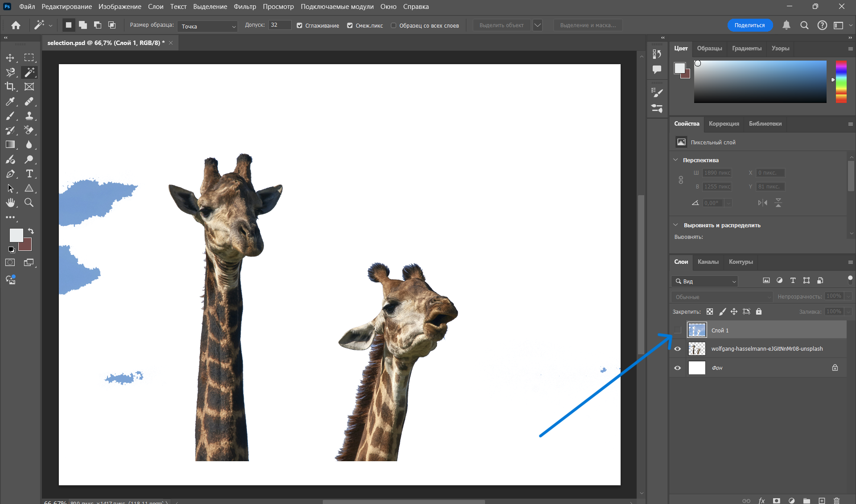The width and height of the screenshot is (856, 504).
Task: Disable the Сглаживание checkbox
Action: click(x=300, y=25)
